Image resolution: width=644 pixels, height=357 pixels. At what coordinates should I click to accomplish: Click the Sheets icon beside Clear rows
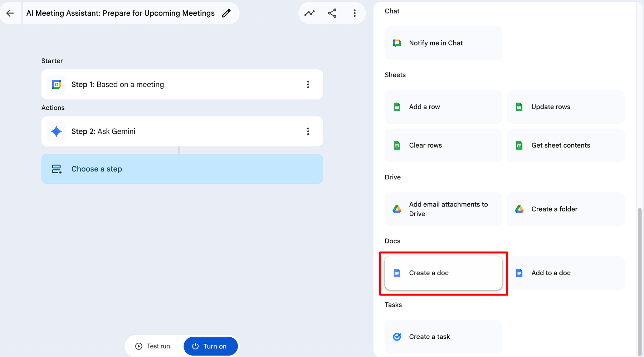[397, 145]
